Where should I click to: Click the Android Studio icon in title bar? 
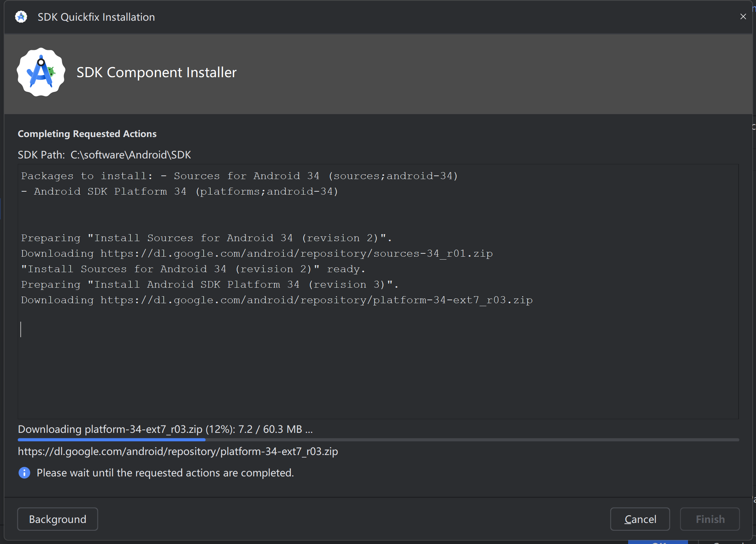pos(21,17)
